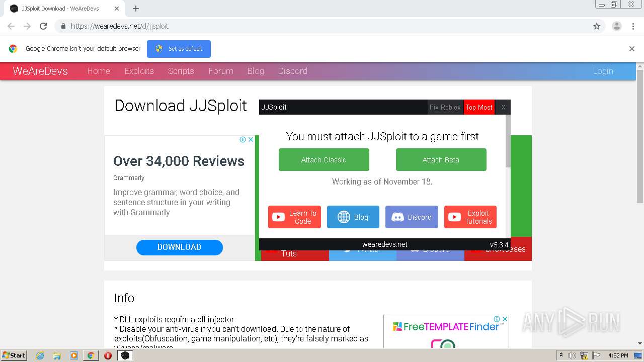Click the blue DOWNLOAD ad button

180,247
